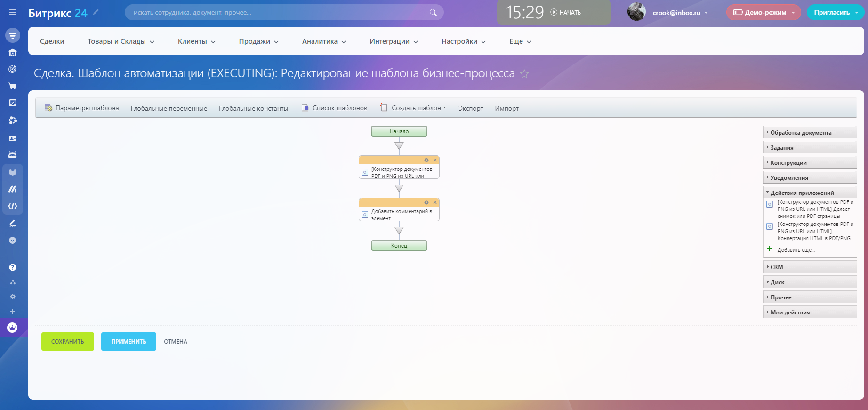Click the СОХРАНИТЬ button
This screenshot has height=410, width=868.
pos(68,342)
